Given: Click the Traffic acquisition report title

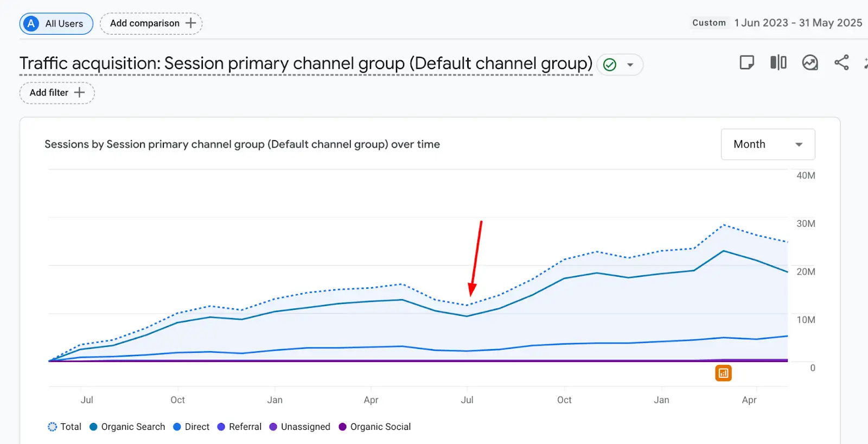Looking at the screenshot, I should coord(306,64).
